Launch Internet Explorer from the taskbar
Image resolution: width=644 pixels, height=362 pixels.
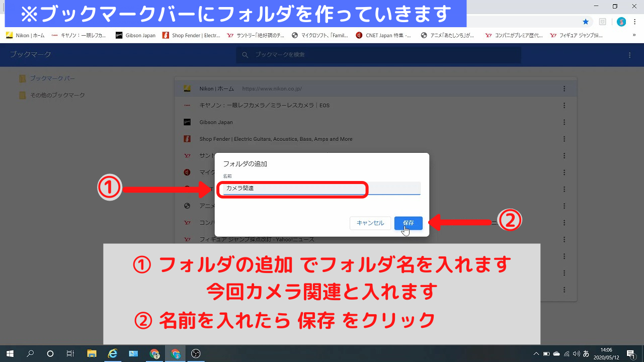coord(112,353)
